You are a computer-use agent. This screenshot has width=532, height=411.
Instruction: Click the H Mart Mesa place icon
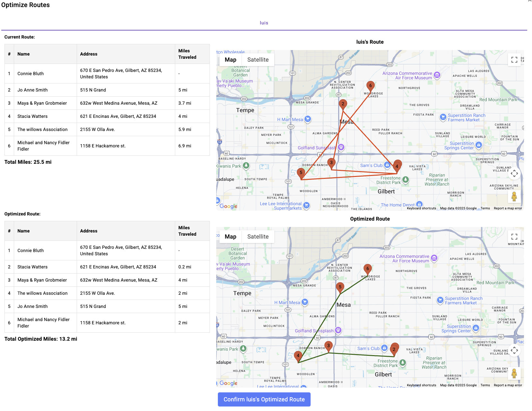pyautogui.click(x=307, y=119)
